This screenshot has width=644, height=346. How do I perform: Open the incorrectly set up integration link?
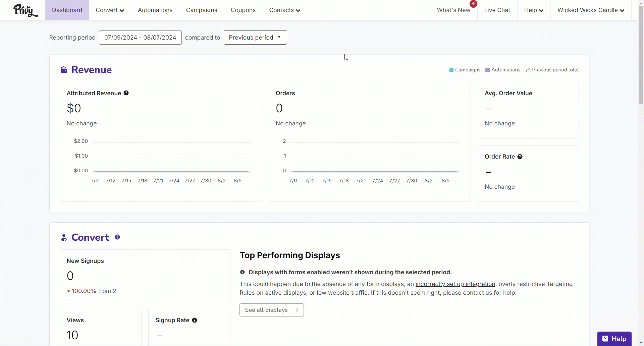455,284
